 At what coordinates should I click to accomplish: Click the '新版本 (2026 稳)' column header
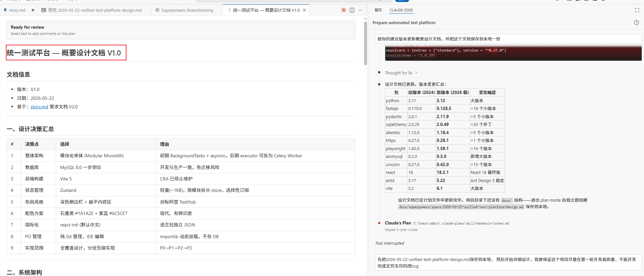pos(453,92)
